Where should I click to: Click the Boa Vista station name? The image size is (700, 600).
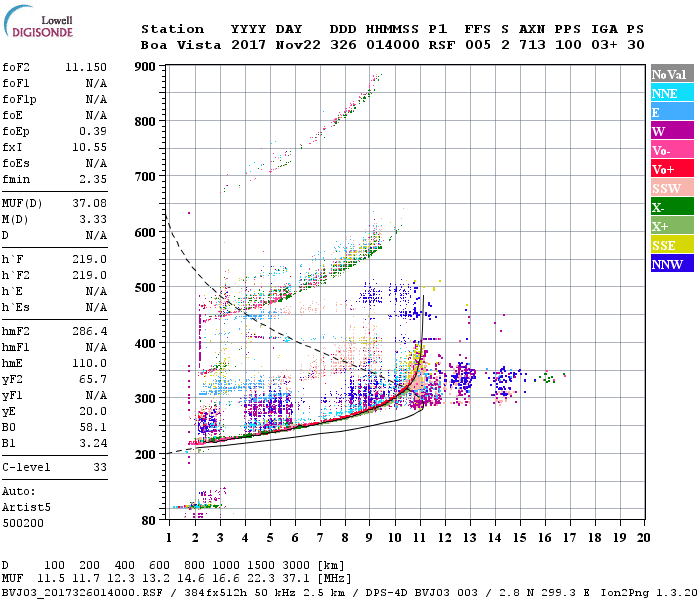coord(181,45)
